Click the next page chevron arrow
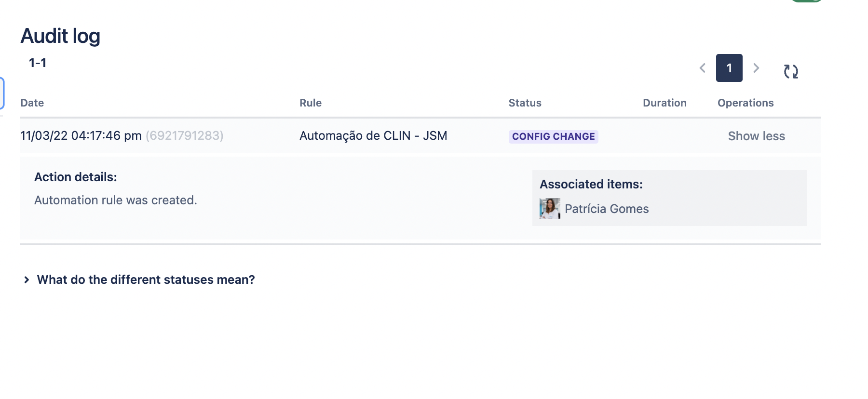 [756, 68]
